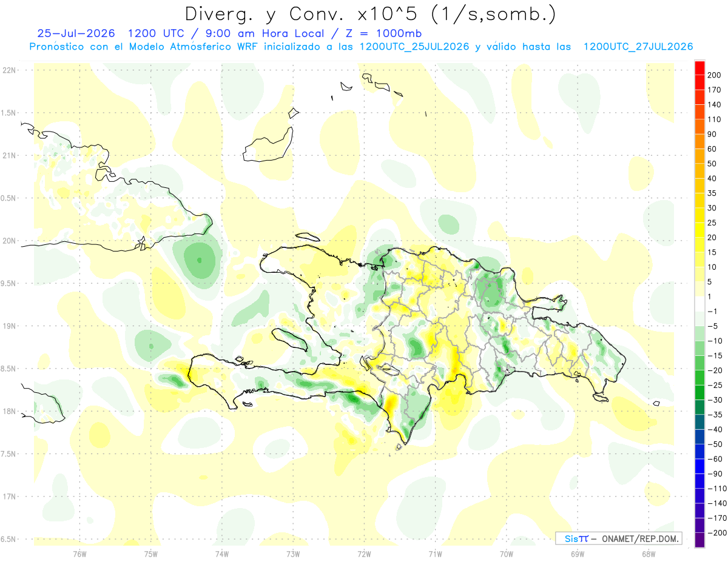Click the "-25" colorbar value

[714, 385]
